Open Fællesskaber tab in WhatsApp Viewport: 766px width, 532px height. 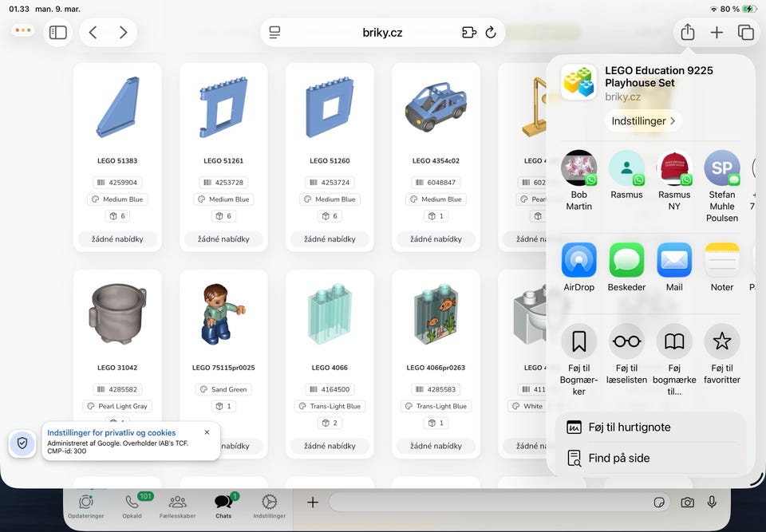click(x=177, y=506)
